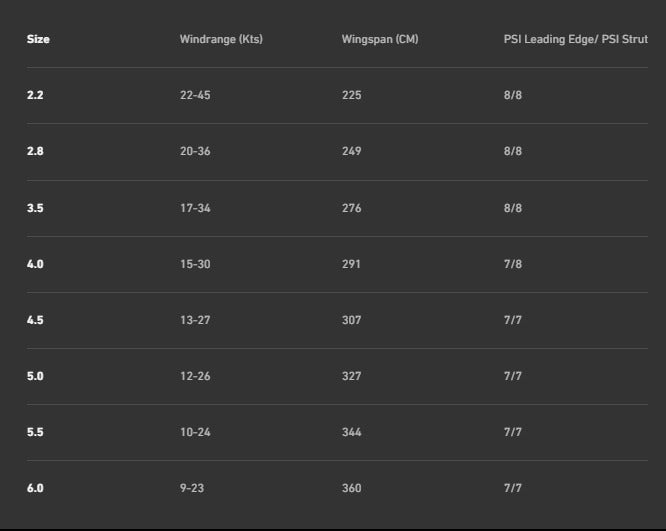Image resolution: width=666 pixels, height=531 pixels.
Task: Select the 5.0 size row label
Action: pyautogui.click(x=35, y=376)
